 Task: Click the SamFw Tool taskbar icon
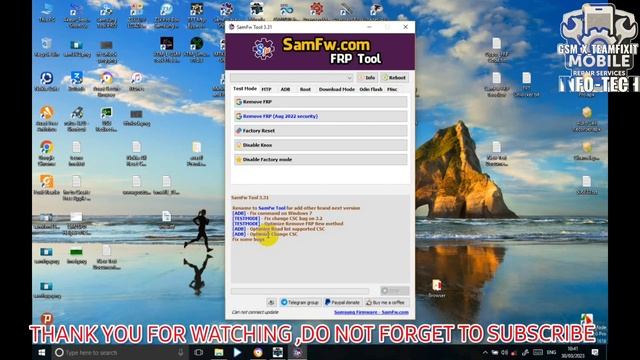(298, 352)
